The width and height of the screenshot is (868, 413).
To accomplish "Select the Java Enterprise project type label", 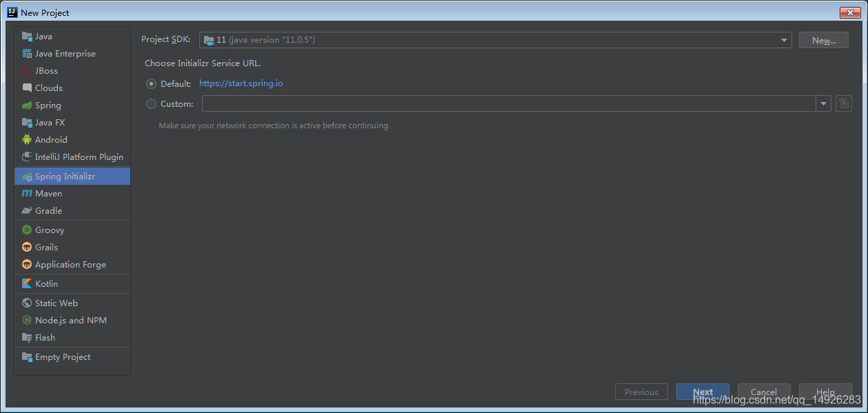I will (65, 54).
